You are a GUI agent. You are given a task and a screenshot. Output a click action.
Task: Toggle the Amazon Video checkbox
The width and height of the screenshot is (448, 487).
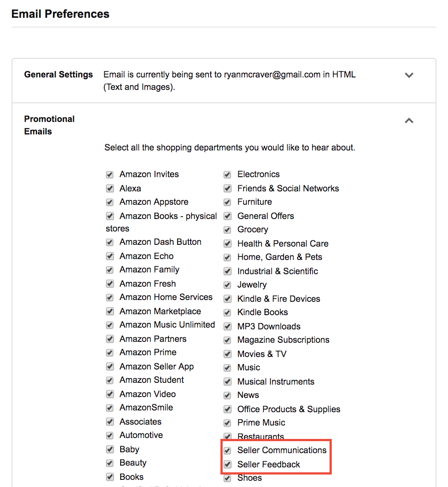click(110, 394)
